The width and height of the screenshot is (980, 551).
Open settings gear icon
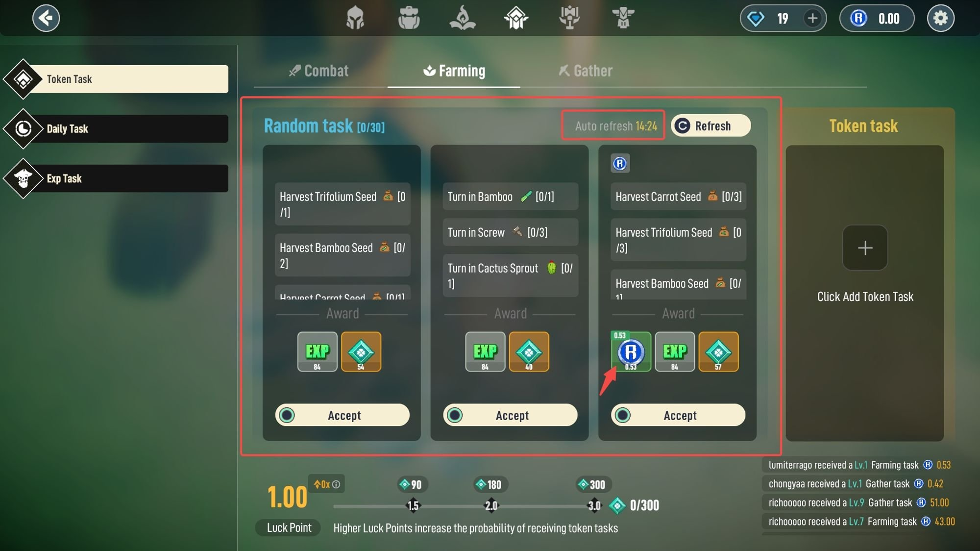[940, 19]
